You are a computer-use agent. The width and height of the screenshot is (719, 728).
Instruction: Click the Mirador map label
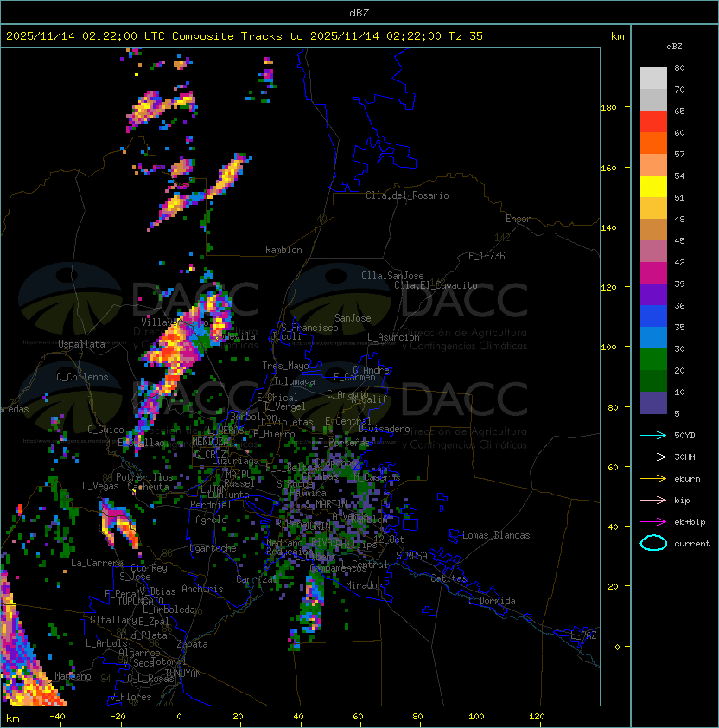coord(365,585)
